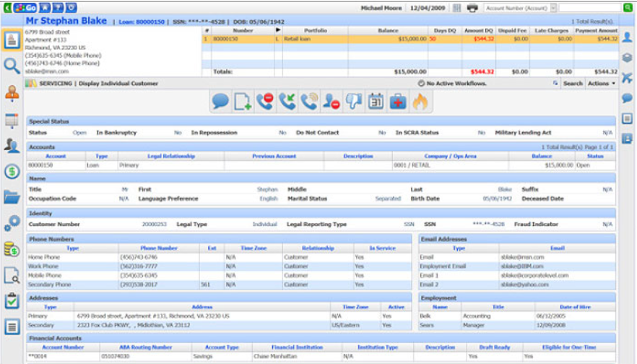The image size is (637, 364).
Task: Click the airplane icon in right sidebar
Action: pos(627,77)
